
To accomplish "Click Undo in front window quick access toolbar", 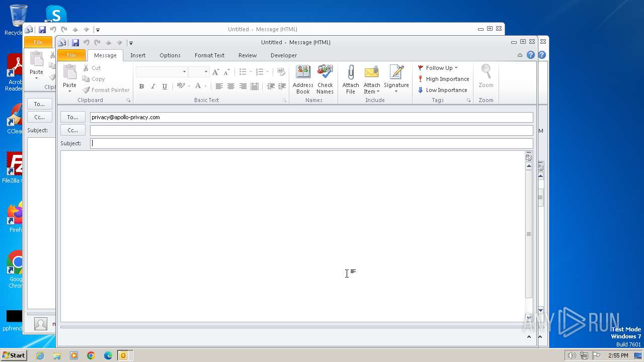I will coord(87,43).
